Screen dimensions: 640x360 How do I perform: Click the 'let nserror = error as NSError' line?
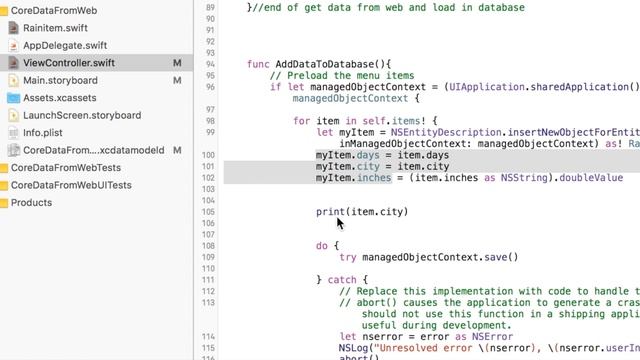pyautogui.click(x=426, y=337)
